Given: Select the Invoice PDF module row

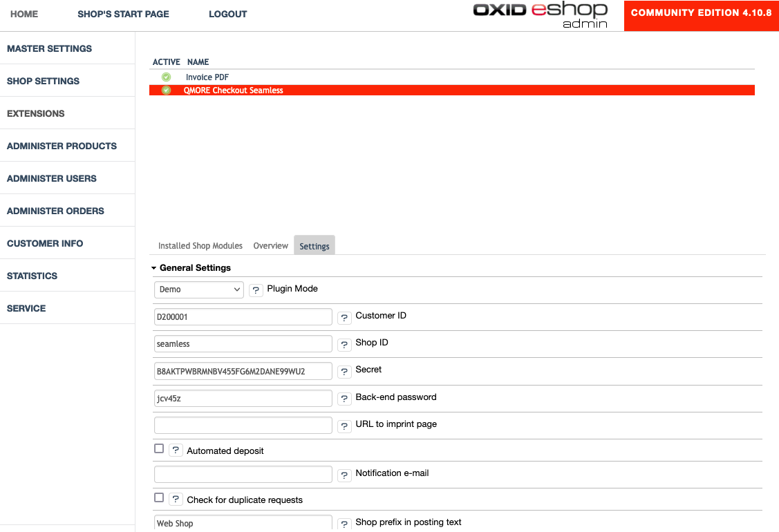Looking at the screenshot, I should 451,77.
